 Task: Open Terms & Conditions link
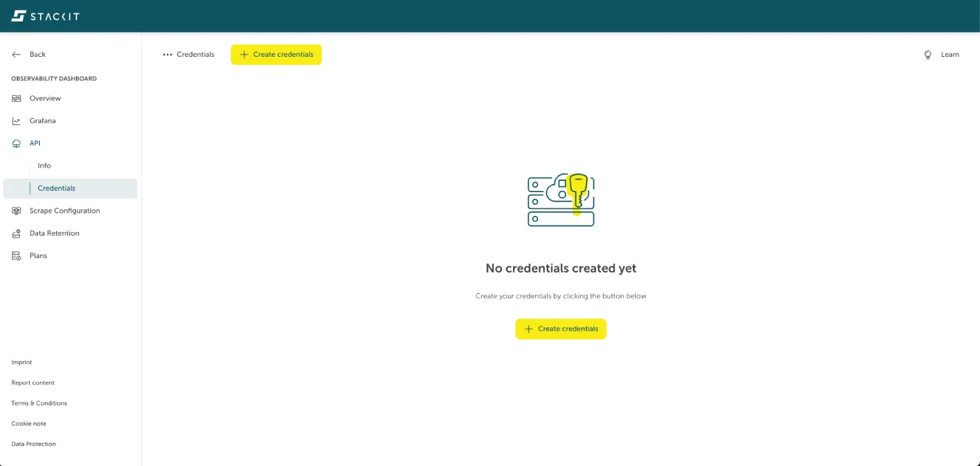39,404
